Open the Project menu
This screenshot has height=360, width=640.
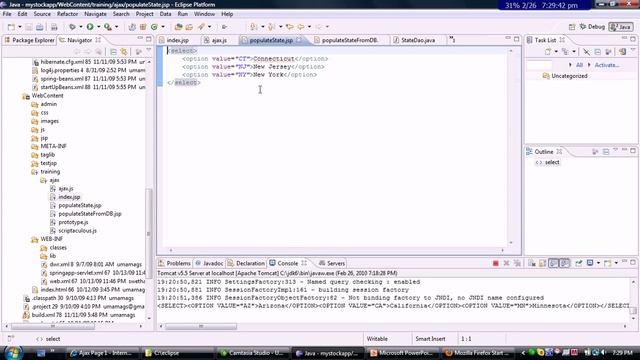click(x=144, y=14)
